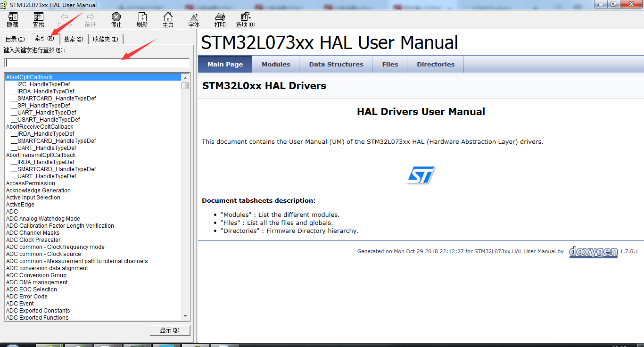Switch to the 搜索 (Search) tab
644x347 pixels.
click(73, 39)
